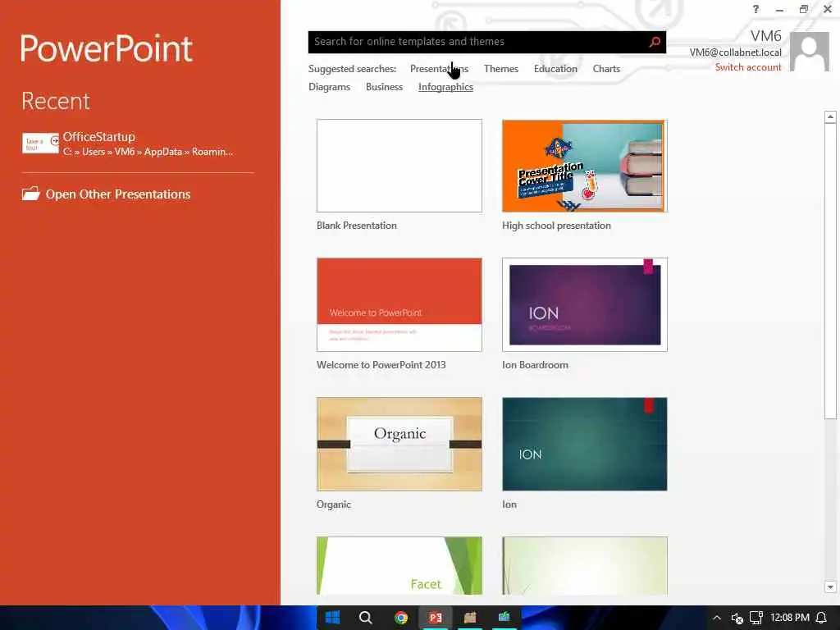This screenshot has height=630, width=840.
Task: Select the Charts suggested search
Action: click(x=606, y=69)
